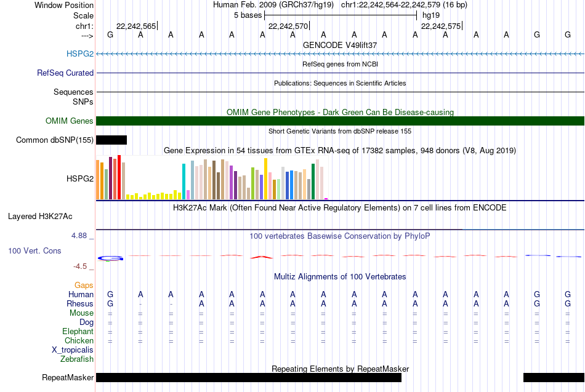
Task: Click the Gaps label in Multiz track
Action: 84,286
